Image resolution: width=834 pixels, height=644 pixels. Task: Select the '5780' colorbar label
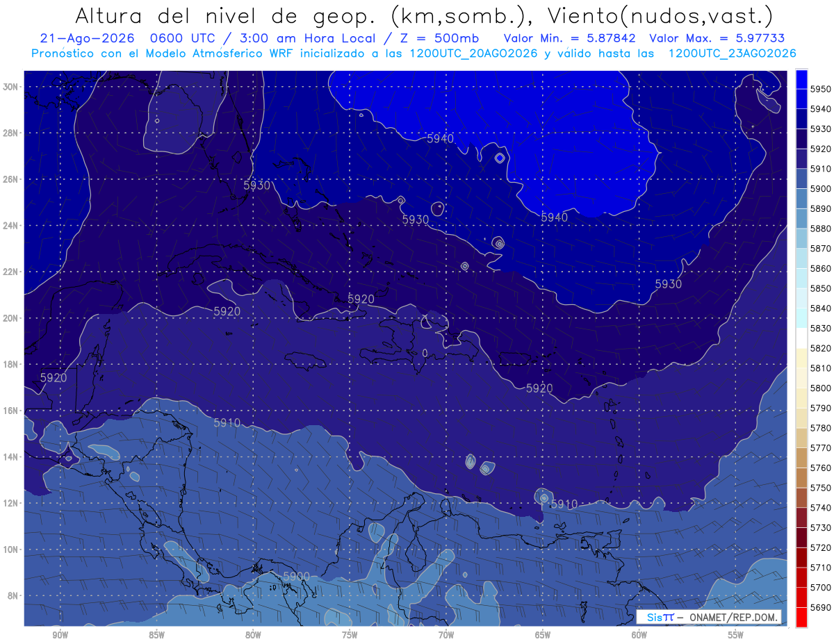[821, 428]
